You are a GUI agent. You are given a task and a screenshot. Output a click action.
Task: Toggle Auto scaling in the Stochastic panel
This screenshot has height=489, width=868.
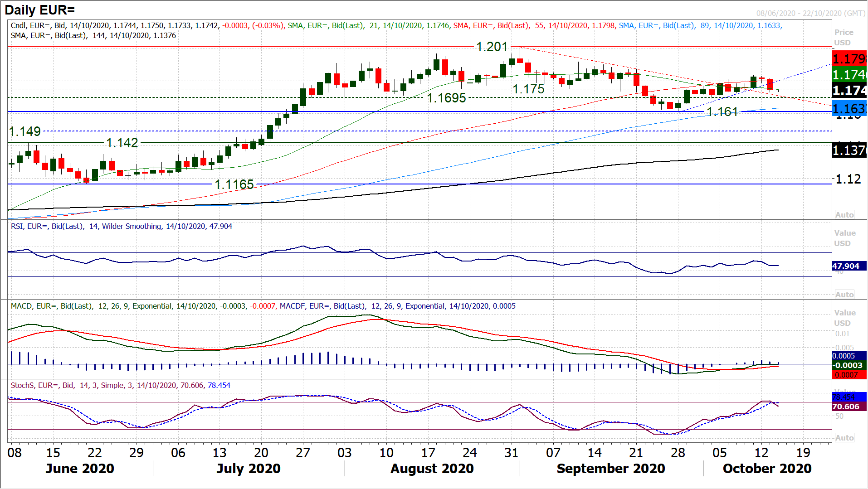(x=844, y=438)
